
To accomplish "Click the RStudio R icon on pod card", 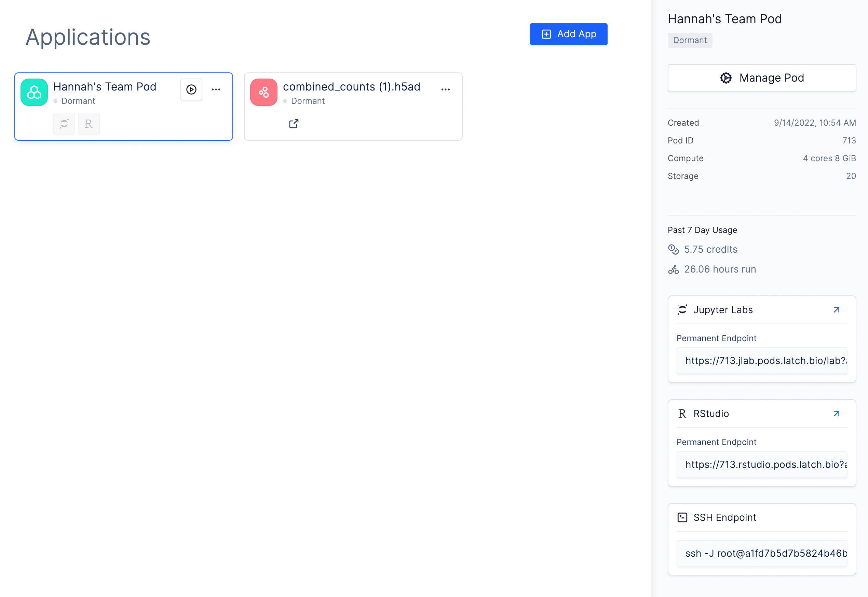I will [x=89, y=123].
